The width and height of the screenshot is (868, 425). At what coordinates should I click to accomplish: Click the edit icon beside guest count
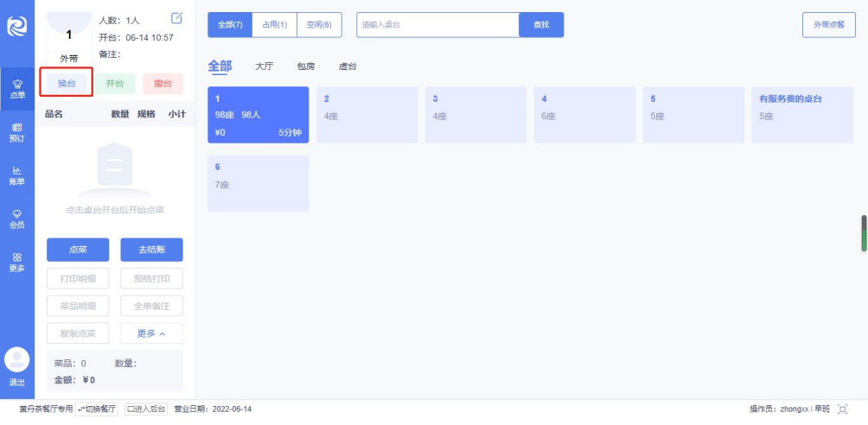click(176, 18)
